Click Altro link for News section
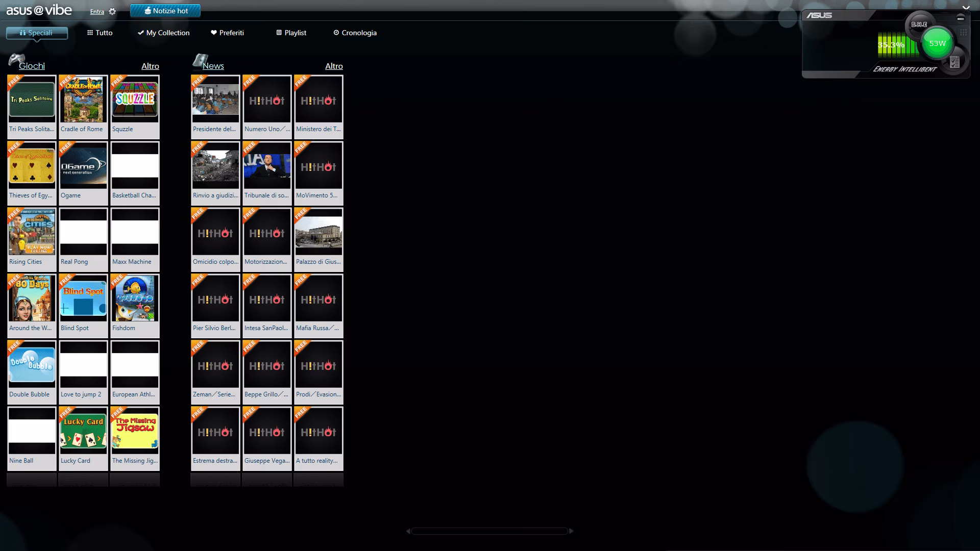The image size is (980, 551). [334, 66]
